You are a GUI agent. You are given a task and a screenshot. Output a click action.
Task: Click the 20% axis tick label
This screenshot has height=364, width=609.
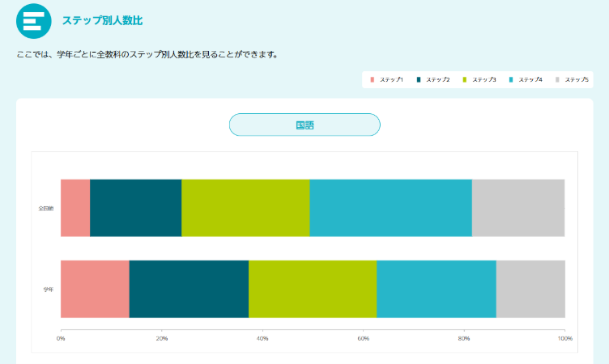[x=162, y=338]
